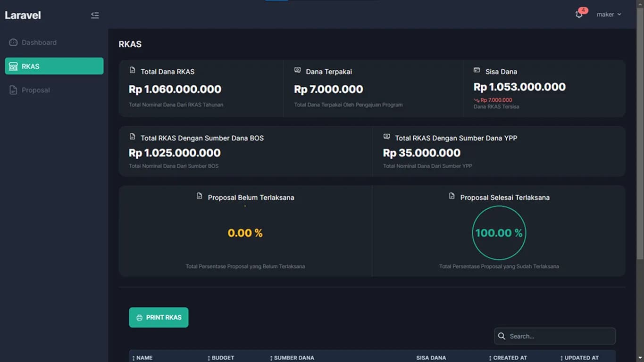
Task: Click the Dana Terpakai money icon
Action: (x=297, y=70)
